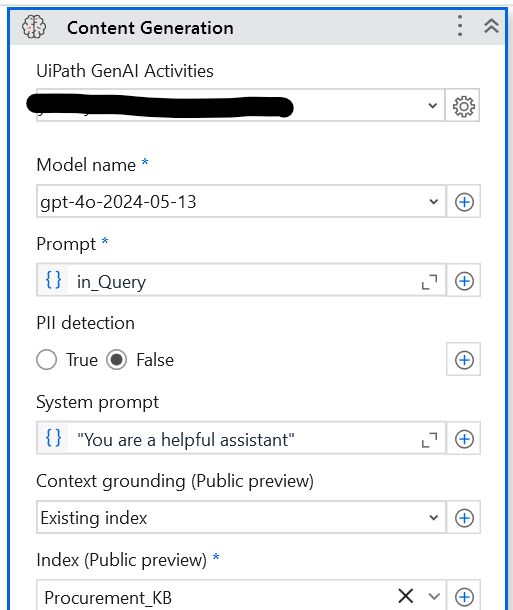The image size is (513, 610).
Task: Click the Content Generation brain icon
Action: [34, 27]
